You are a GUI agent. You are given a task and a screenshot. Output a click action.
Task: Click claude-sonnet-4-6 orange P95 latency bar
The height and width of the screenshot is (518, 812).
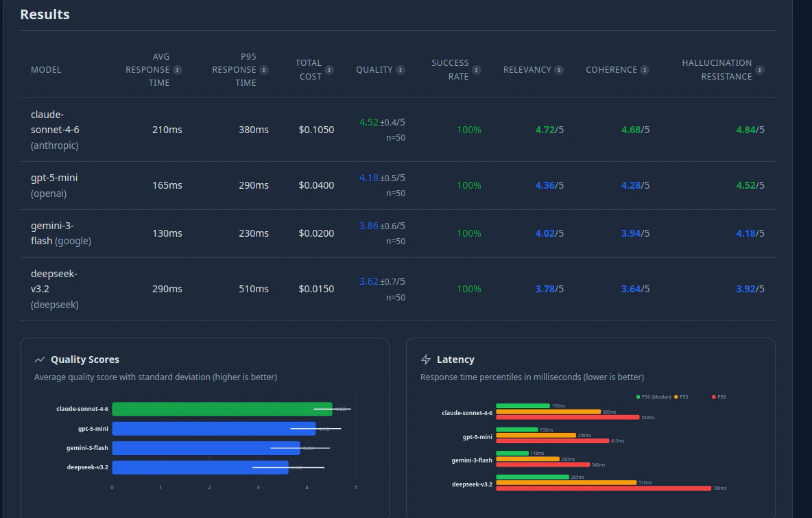tap(549, 412)
